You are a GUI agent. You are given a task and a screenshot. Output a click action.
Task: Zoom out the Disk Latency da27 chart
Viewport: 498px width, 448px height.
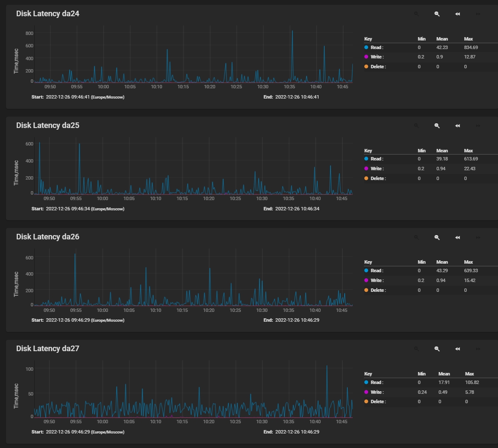[437, 349]
